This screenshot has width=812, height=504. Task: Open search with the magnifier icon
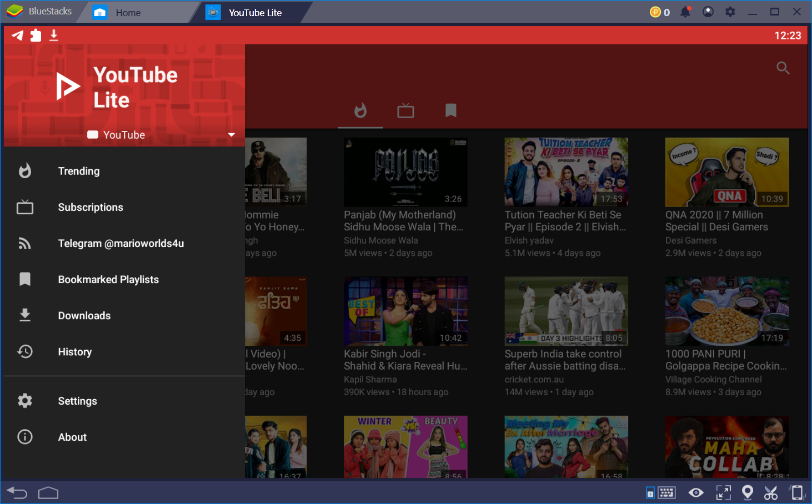(783, 68)
